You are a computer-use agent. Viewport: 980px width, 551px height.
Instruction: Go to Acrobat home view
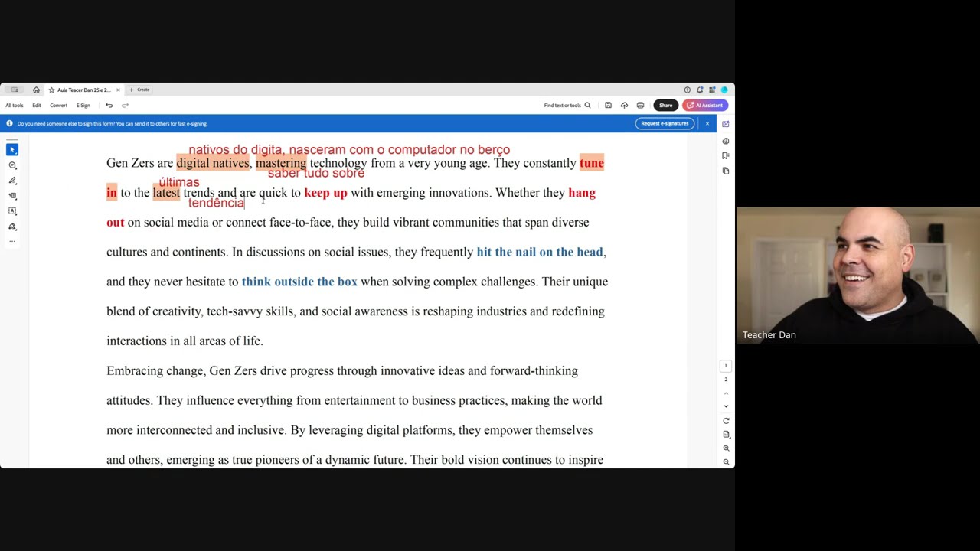click(36, 90)
